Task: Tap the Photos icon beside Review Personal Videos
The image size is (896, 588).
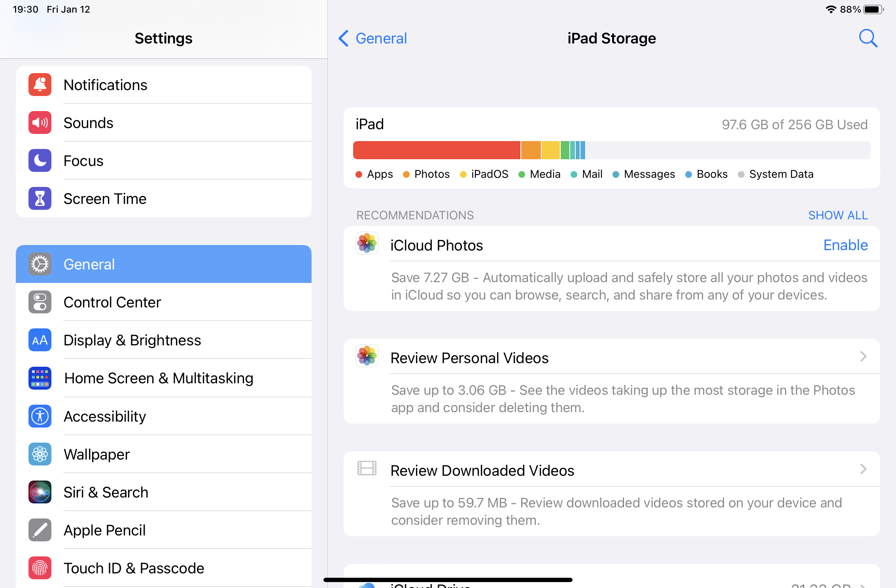Action: [x=367, y=356]
